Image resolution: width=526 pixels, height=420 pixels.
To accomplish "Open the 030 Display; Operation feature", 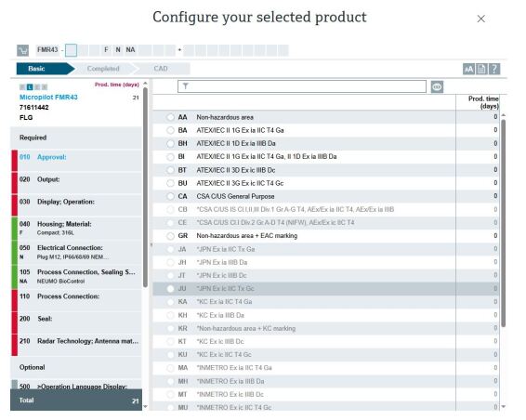I will 76,205.
